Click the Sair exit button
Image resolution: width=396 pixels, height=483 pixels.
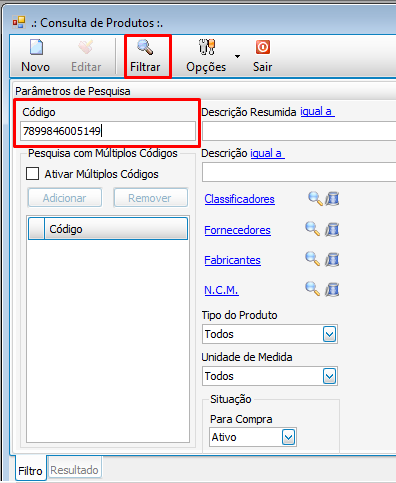[x=263, y=56]
